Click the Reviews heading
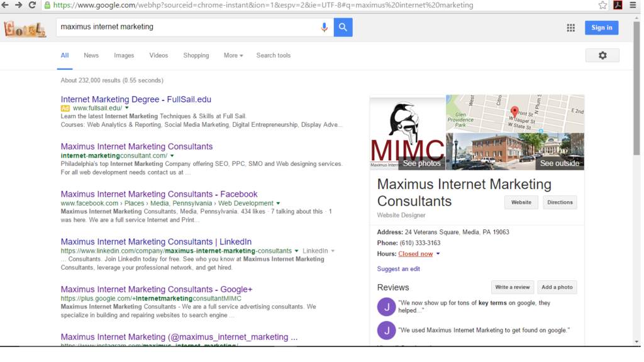644x362 pixels. [393, 287]
